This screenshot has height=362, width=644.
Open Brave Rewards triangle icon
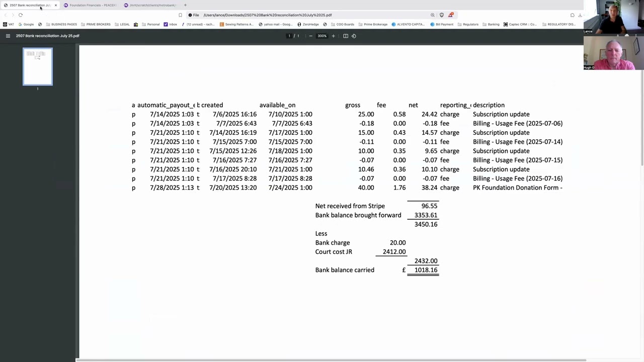451,15
